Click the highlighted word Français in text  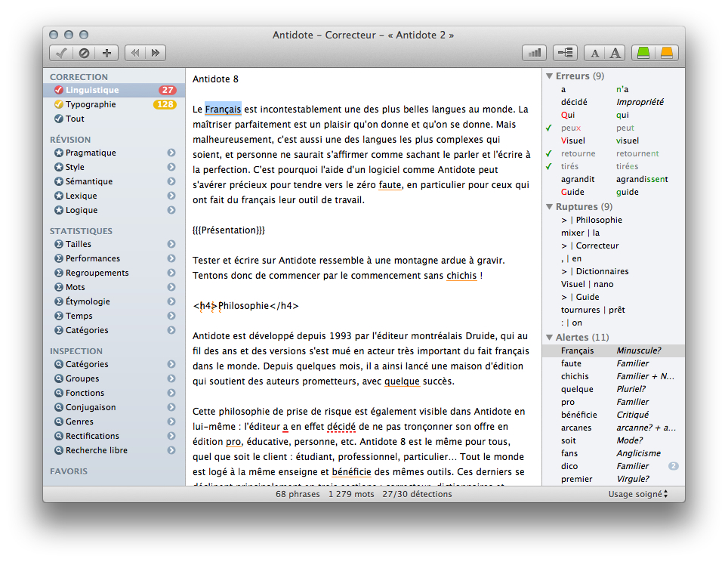pyautogui.click(x=223, y=109)
